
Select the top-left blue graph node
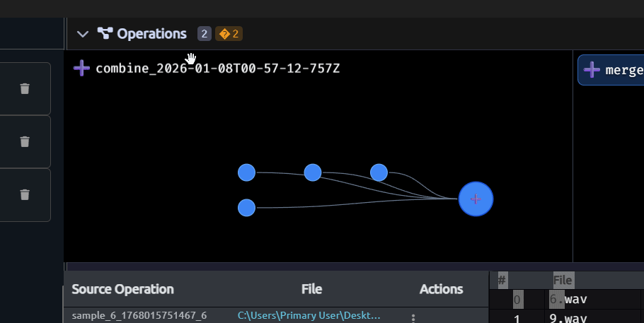coord(246,172)
